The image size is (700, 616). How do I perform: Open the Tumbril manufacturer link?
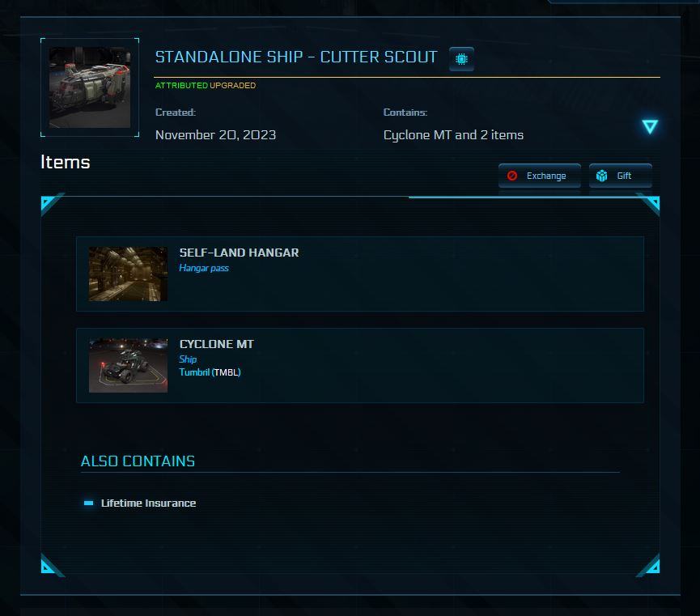[x=195, y=372]
